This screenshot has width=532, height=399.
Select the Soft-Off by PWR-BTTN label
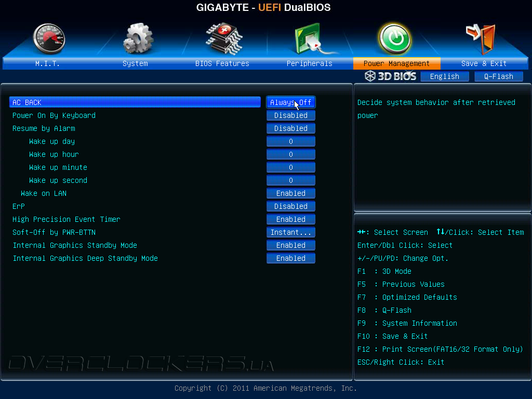[54, 232]
